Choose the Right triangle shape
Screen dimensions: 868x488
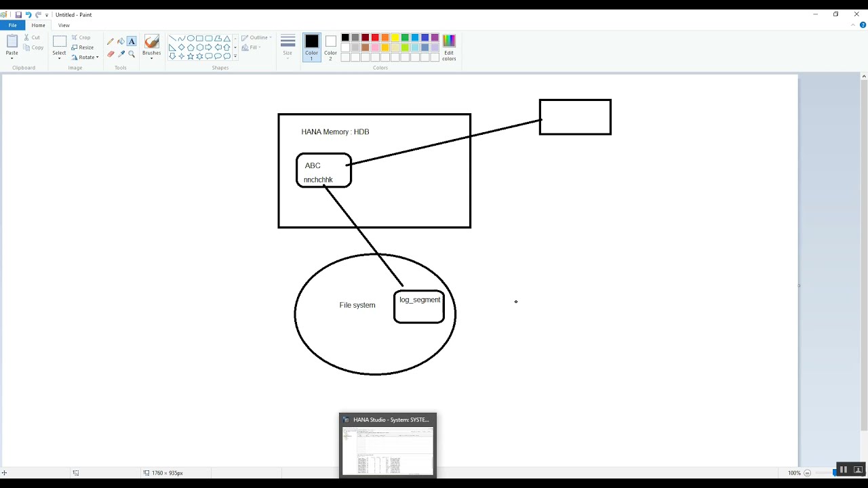(172, 47)
